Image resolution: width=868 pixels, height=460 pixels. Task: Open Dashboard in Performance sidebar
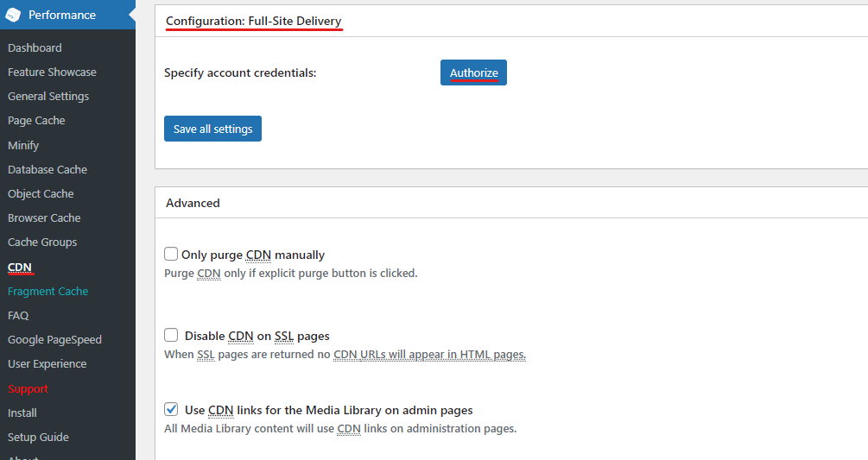(35, 48)
